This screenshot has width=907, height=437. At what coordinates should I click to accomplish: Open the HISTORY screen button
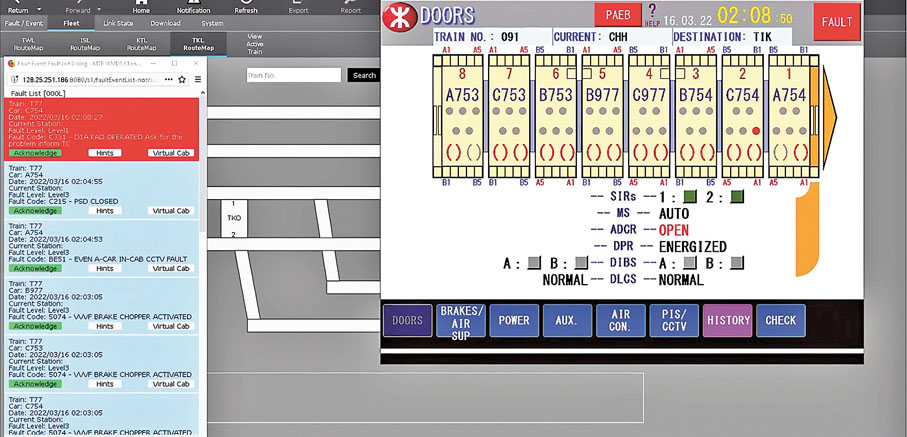[x=727, y=320]
